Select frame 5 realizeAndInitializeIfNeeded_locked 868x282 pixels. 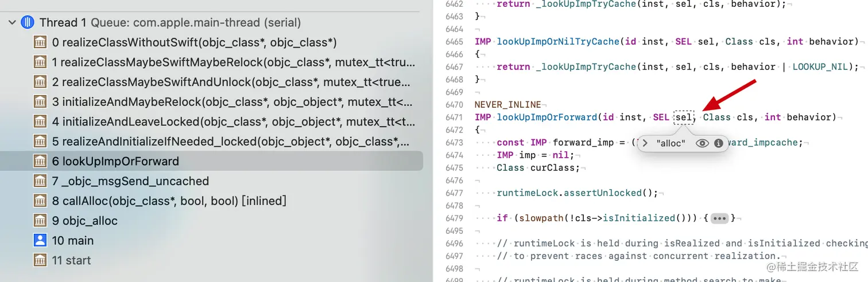(231, 142)
